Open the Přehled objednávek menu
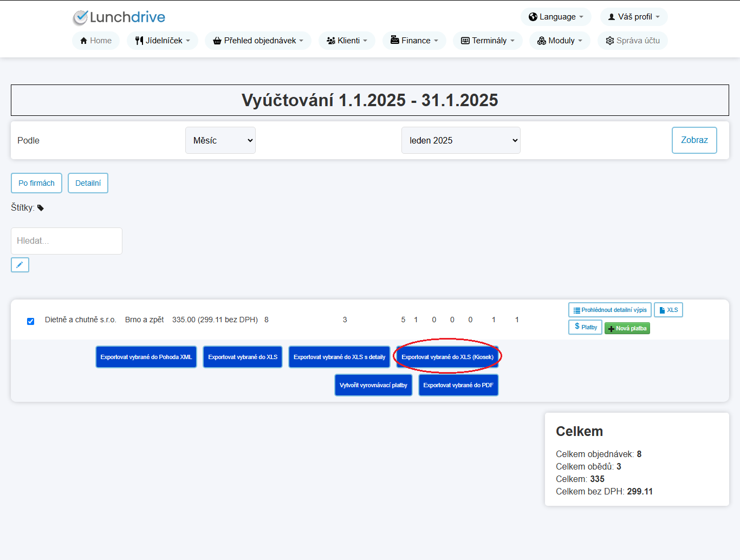 click(x=258, y=41)
